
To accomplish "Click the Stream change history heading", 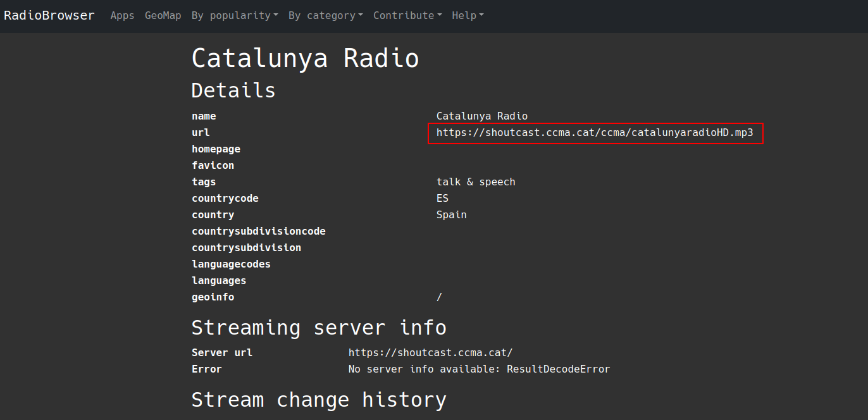I will click(x=319, y=400).
